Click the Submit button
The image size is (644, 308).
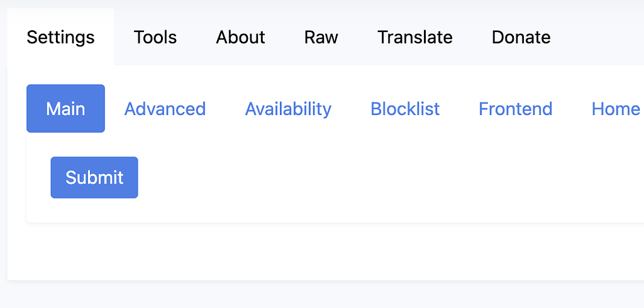point(94,177)
